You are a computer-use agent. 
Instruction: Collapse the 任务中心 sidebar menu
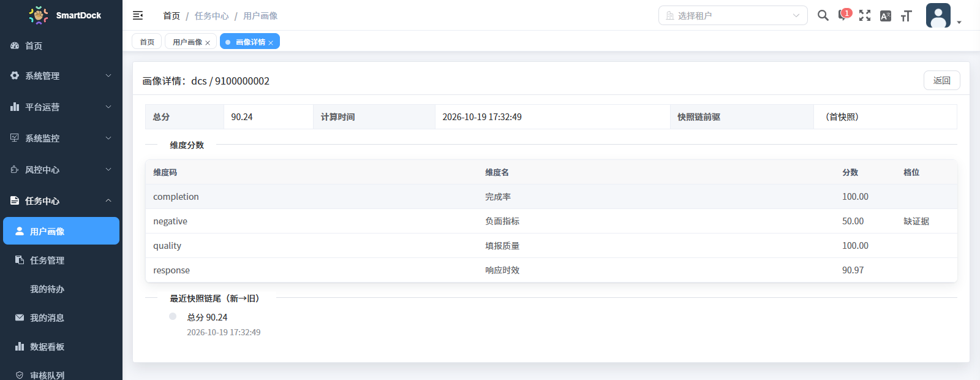point(61,201)
